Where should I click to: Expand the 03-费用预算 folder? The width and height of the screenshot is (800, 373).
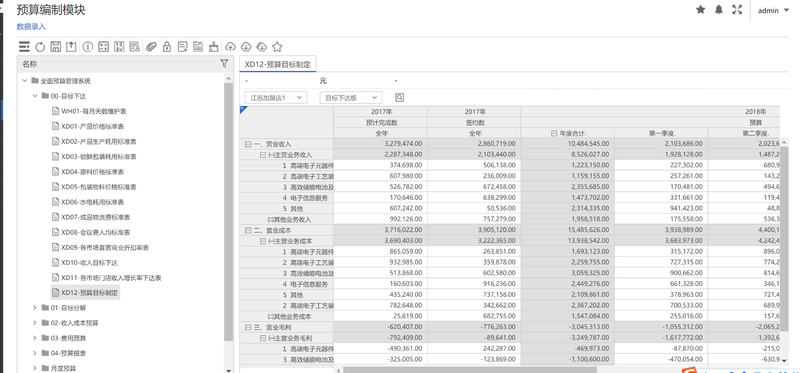tap(35, 338)
